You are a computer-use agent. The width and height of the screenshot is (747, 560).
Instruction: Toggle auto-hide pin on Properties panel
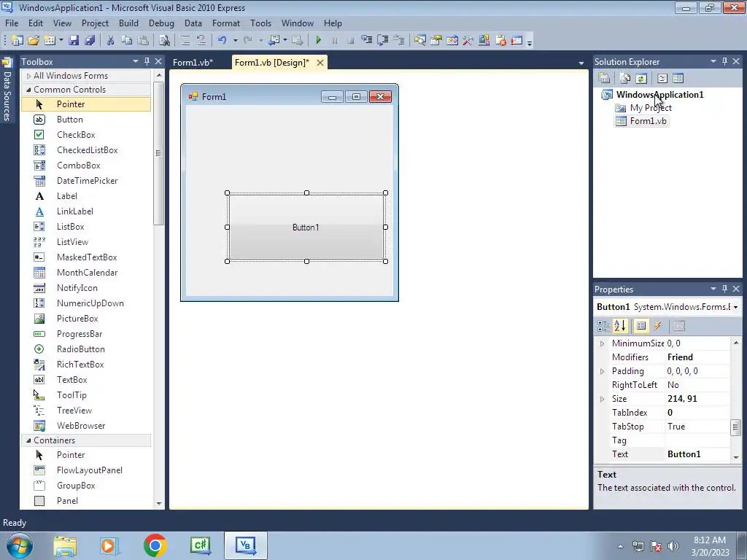click(x=724, y=289)
